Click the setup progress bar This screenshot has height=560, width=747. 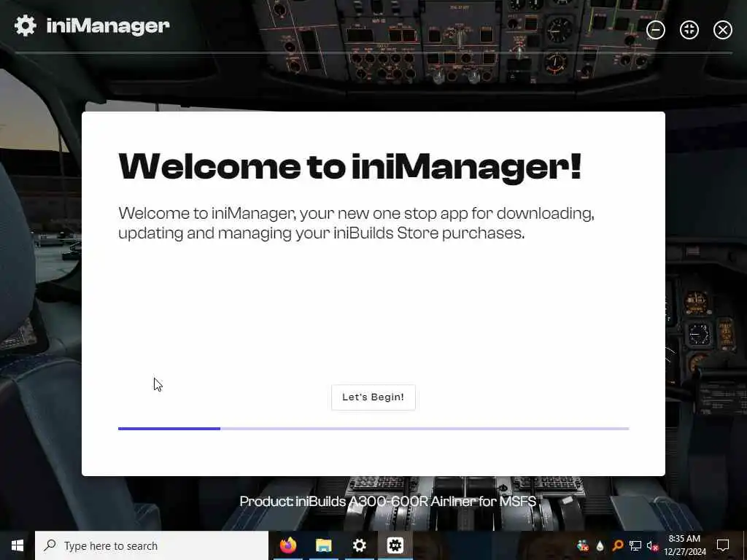pos(373,429)
